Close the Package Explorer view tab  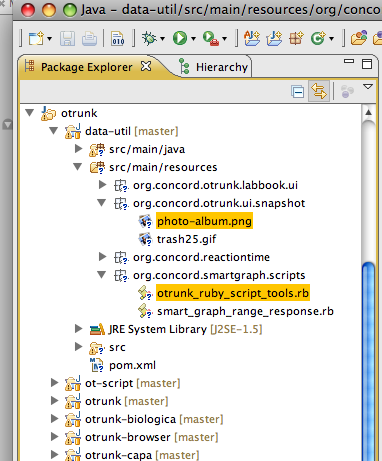146,66
